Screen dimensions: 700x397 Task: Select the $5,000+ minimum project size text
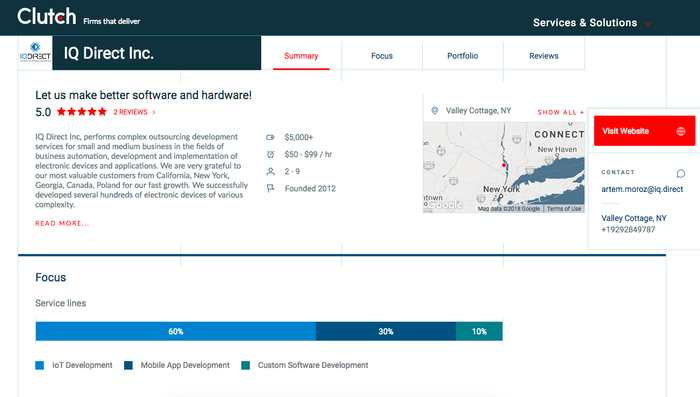click(x=299, y=137)
